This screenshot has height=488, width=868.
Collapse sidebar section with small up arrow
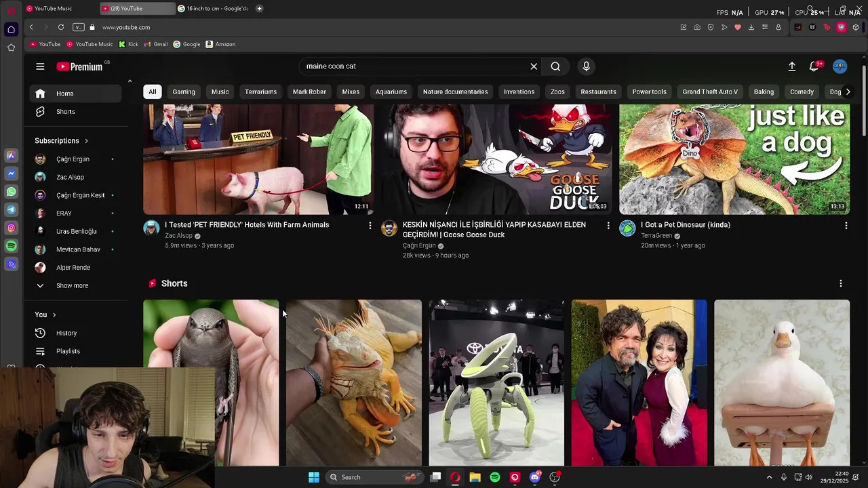[x=130, y=81]
